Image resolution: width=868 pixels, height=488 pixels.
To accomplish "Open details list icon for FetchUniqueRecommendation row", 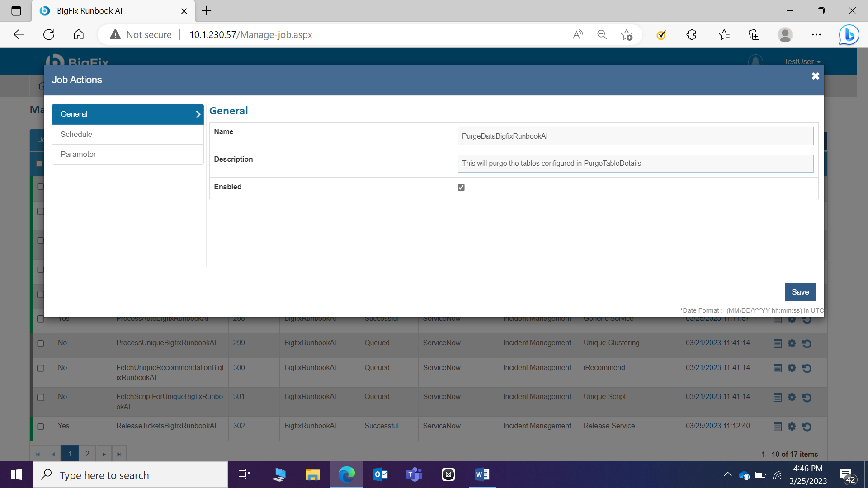I will click(777, 368).
